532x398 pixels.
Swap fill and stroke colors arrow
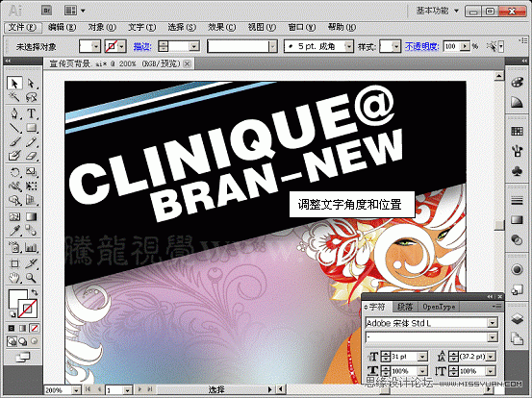[x=35, y=292]
